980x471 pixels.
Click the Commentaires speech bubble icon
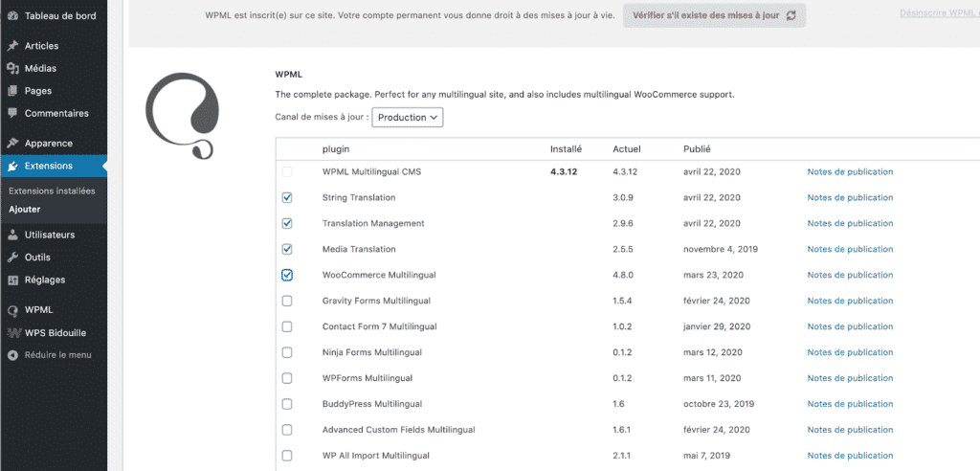pos(12,113)
